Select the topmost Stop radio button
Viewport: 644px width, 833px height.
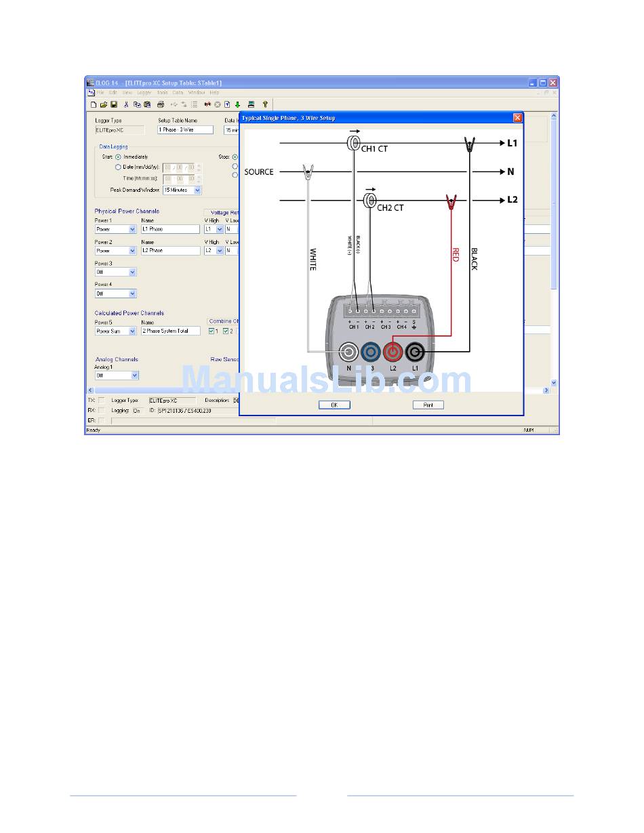235,157
